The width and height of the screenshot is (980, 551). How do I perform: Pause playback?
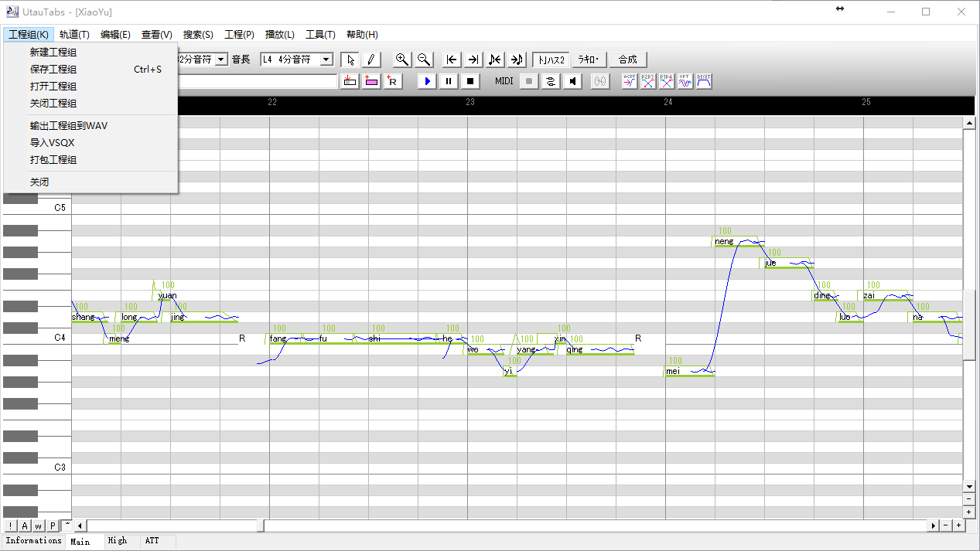(449, 81)
